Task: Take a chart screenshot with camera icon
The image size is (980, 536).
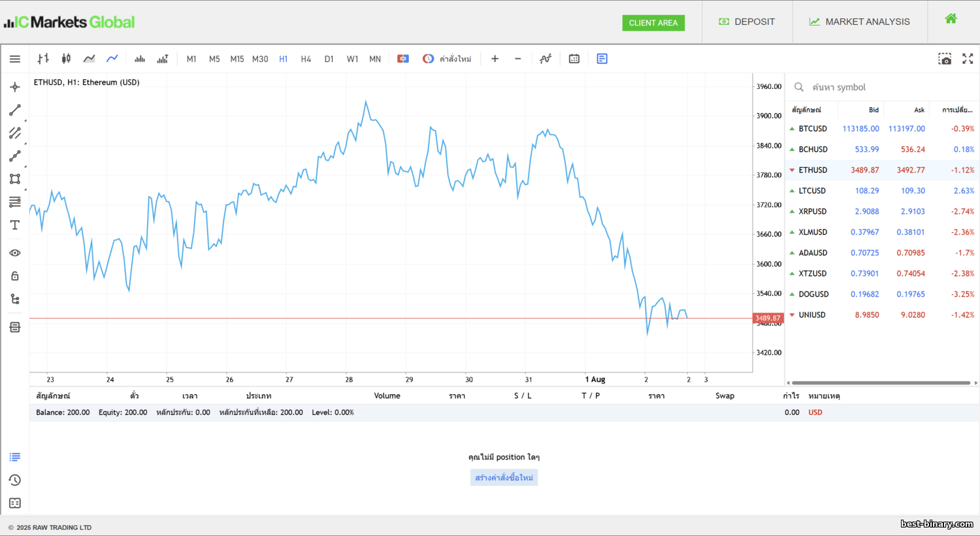Action: pos(945,59)
